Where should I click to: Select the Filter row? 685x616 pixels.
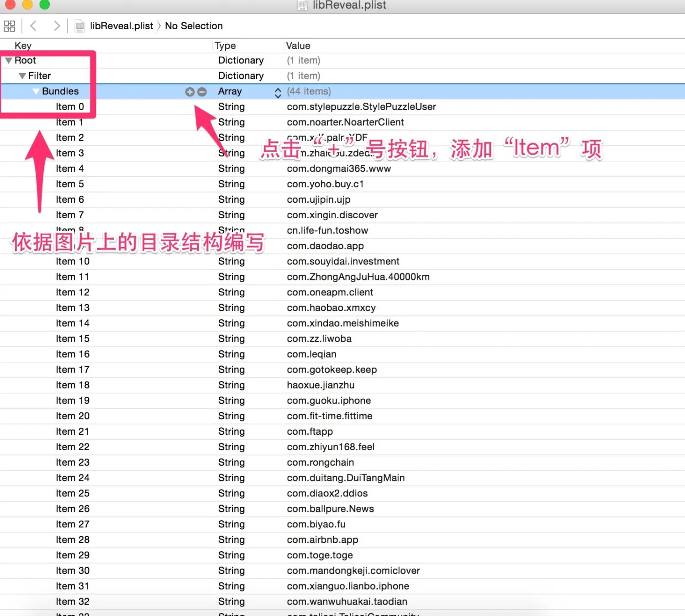342,76
